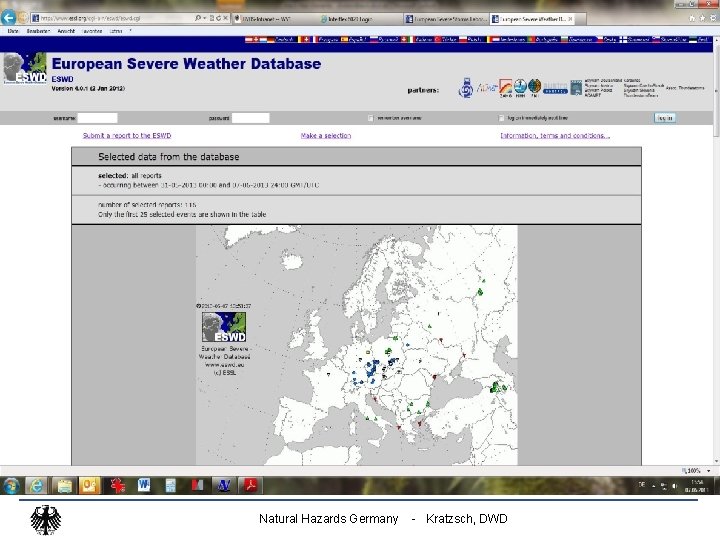Click the search magnifier in the address bar

[x=197, y=18]
